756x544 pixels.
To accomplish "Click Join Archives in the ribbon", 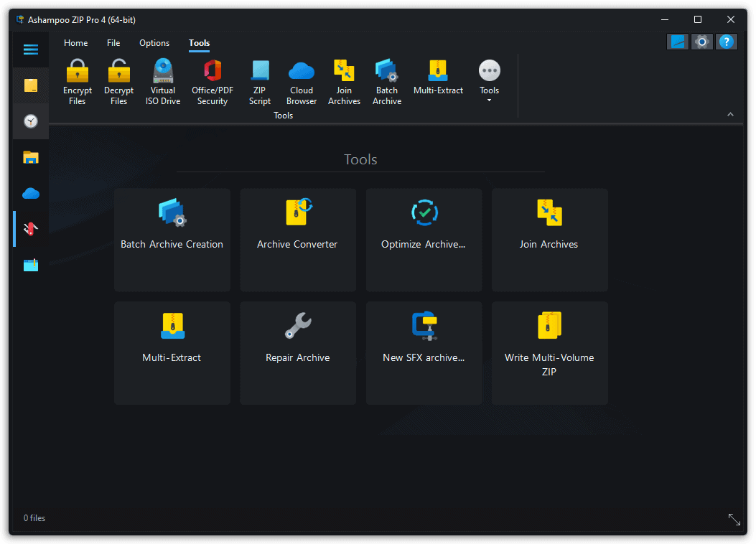I will [344, 82].
